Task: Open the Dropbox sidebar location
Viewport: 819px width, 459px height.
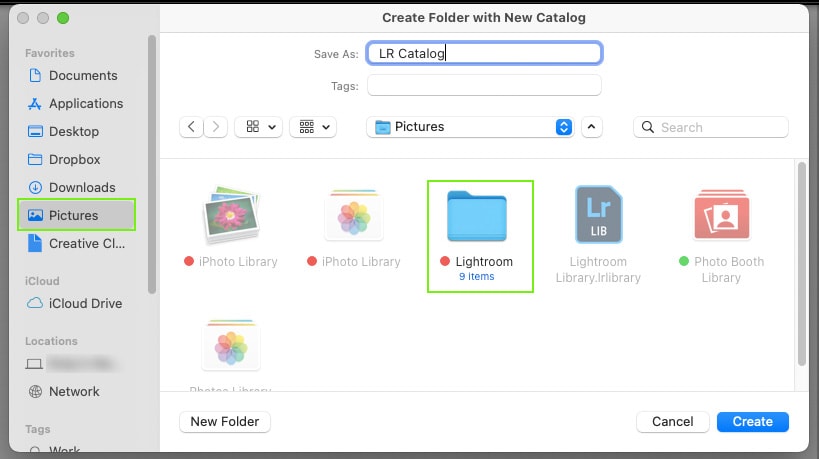Action: click(x=64, y=159)
